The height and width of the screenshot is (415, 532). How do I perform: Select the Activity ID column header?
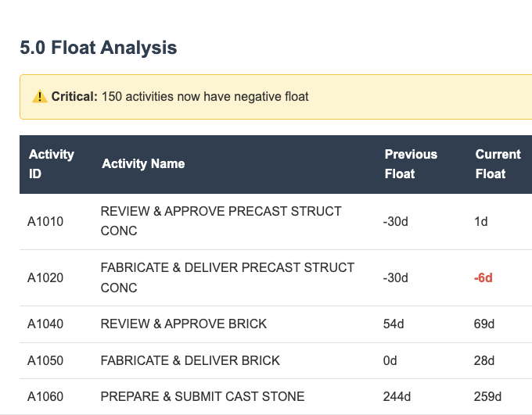coord(52,164)
